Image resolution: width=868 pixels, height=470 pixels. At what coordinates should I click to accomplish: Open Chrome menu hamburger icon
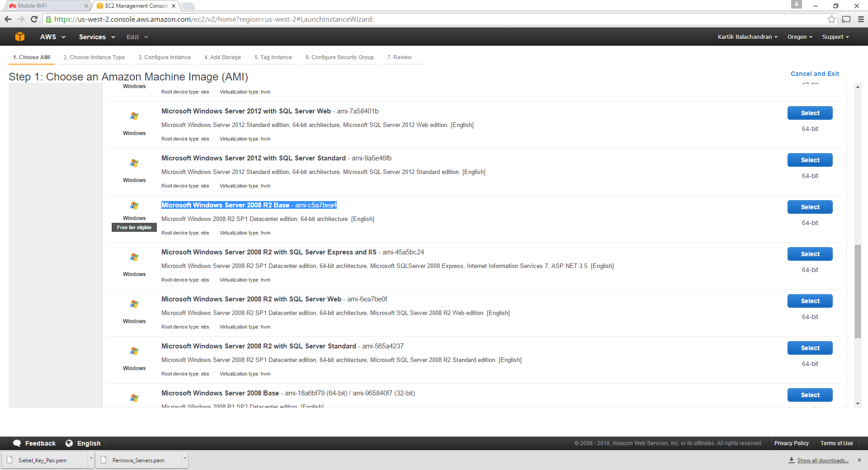point(861,19)
